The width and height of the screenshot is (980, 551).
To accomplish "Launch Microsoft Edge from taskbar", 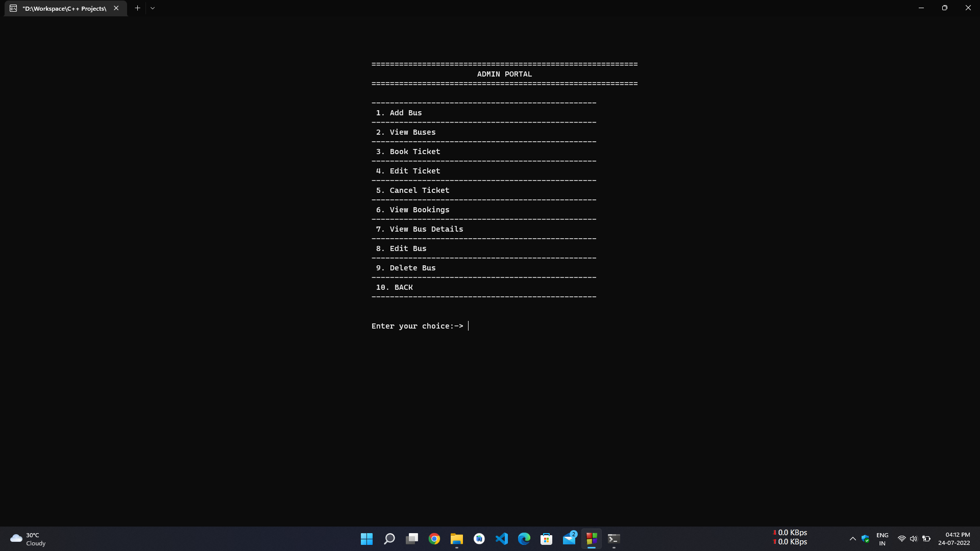I will pyautogui.click(x=524, y=539).
